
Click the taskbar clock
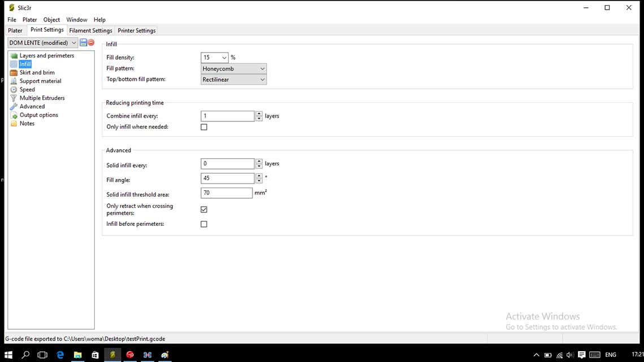pyautogui.click(x=637, y=355)
